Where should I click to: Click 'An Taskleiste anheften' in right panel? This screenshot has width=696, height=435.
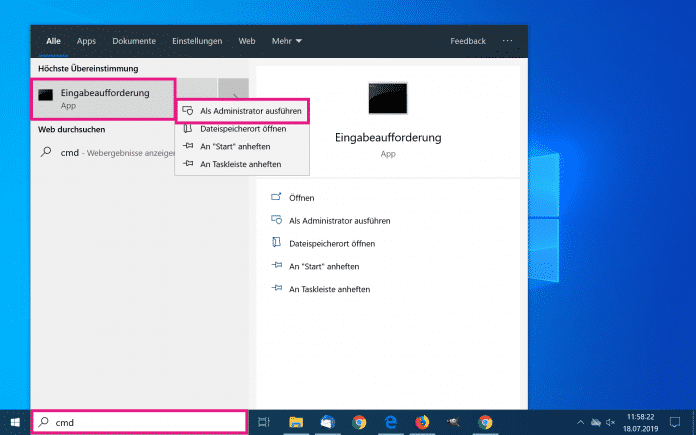coord(329,289)
